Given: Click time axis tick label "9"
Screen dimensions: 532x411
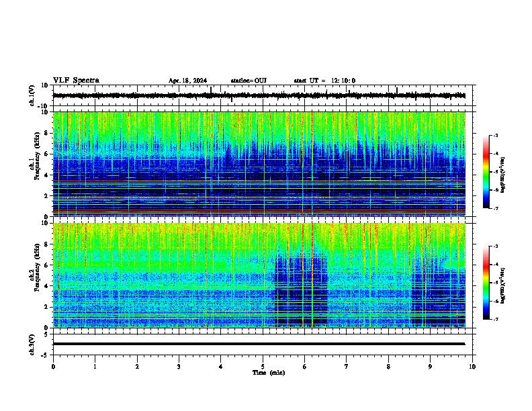Looking at the screenshot, I should (x=430, y=367).
